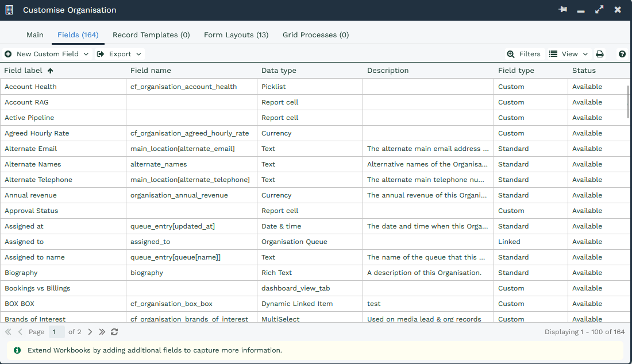Screen dimensions: 632x364
Task: Click the View list icon
Action: pos(553,54)
